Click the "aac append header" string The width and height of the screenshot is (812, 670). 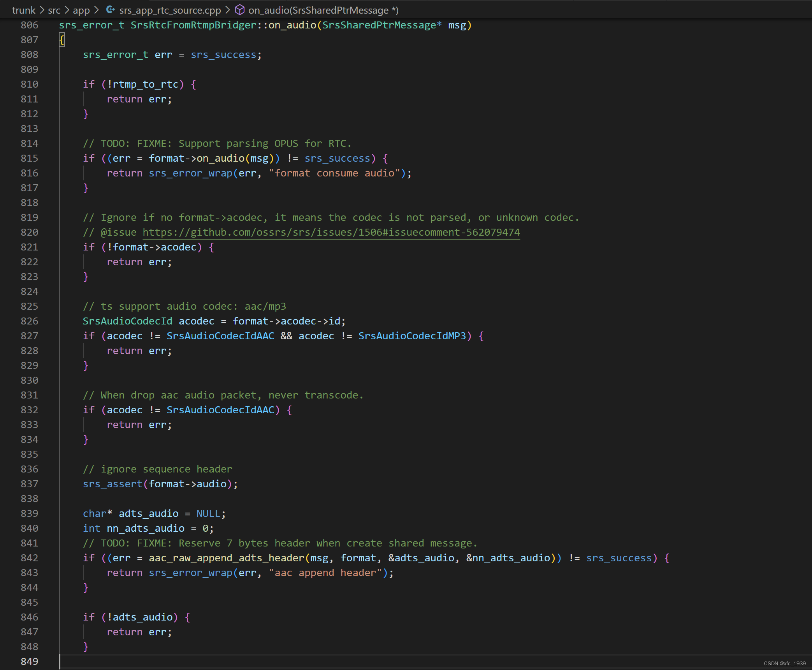click(325, 573)
